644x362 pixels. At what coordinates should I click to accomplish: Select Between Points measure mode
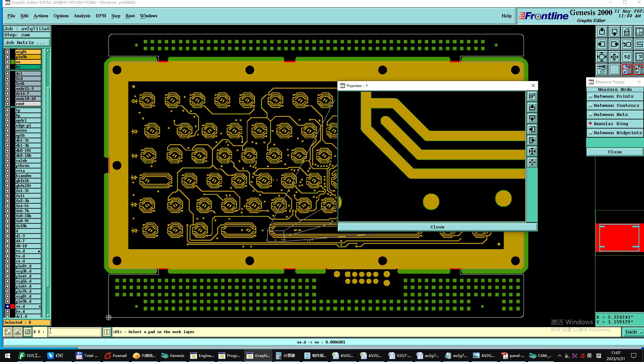tap(615, 96)
